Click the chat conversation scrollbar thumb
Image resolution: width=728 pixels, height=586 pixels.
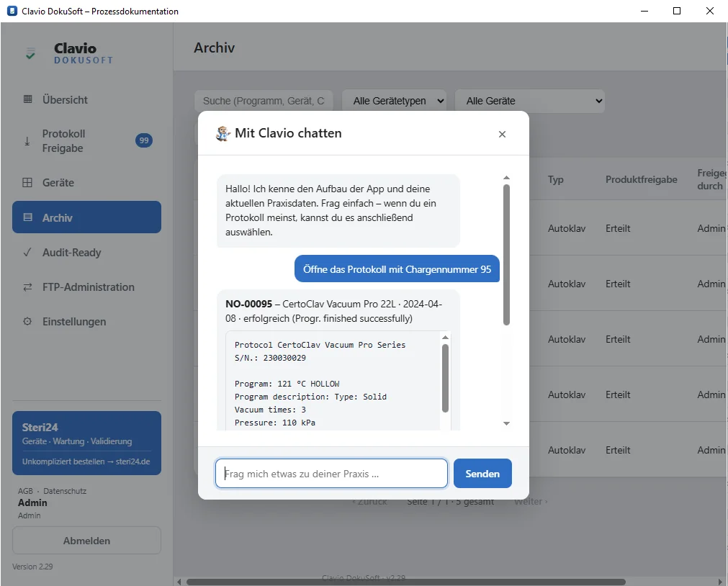[x=506, y=254]
